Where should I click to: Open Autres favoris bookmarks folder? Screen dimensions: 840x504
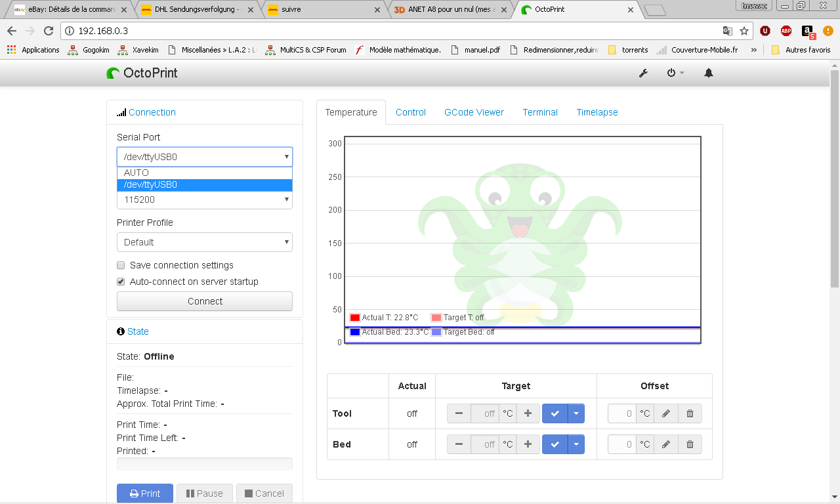pyautogui.click(x=801, y=50)
